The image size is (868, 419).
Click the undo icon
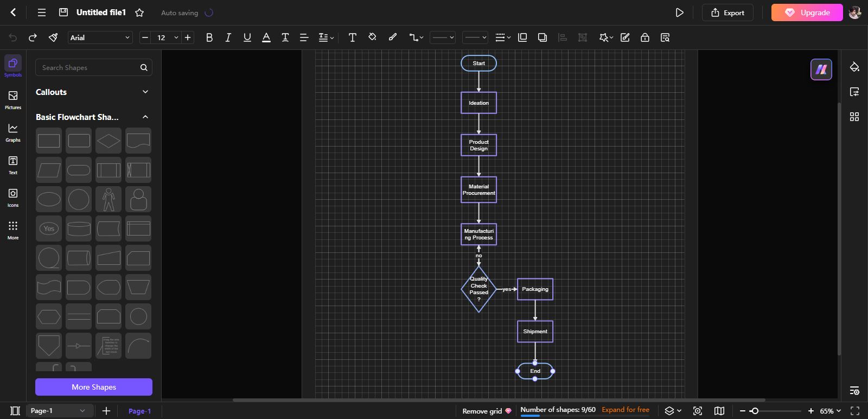[13, 37]
